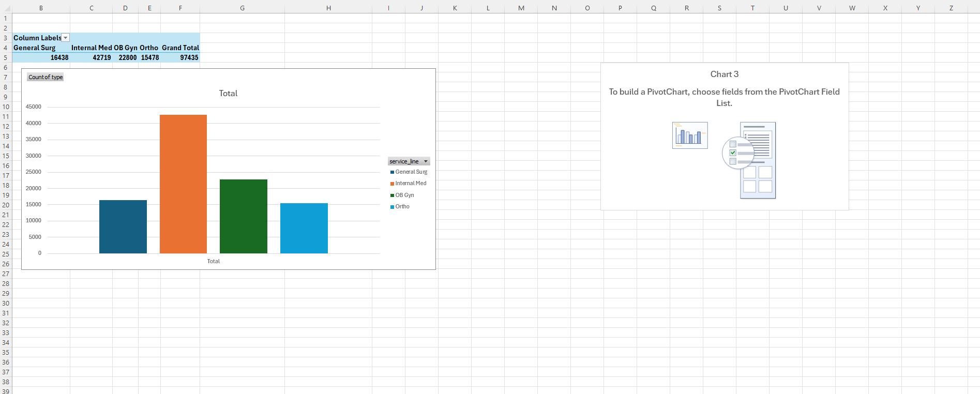Select column header Z
Image resolution: width=980 pixels, height=394 pixels.
click(951, 8)
